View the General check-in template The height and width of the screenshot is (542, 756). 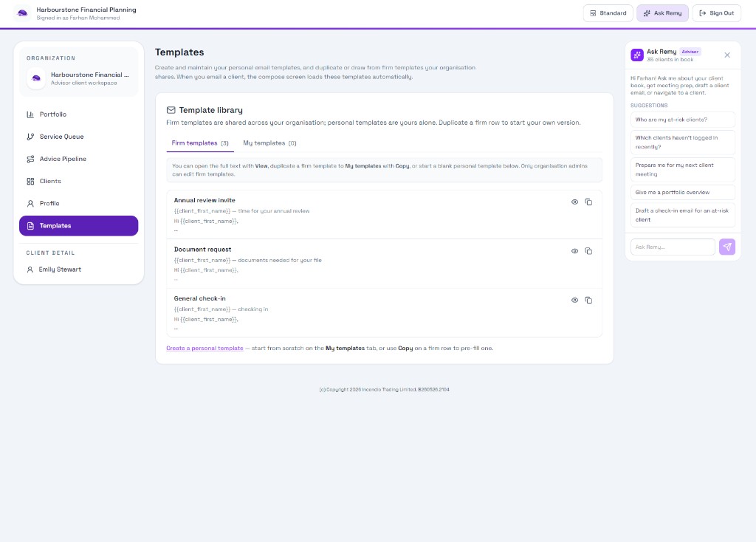pos(574,300)
